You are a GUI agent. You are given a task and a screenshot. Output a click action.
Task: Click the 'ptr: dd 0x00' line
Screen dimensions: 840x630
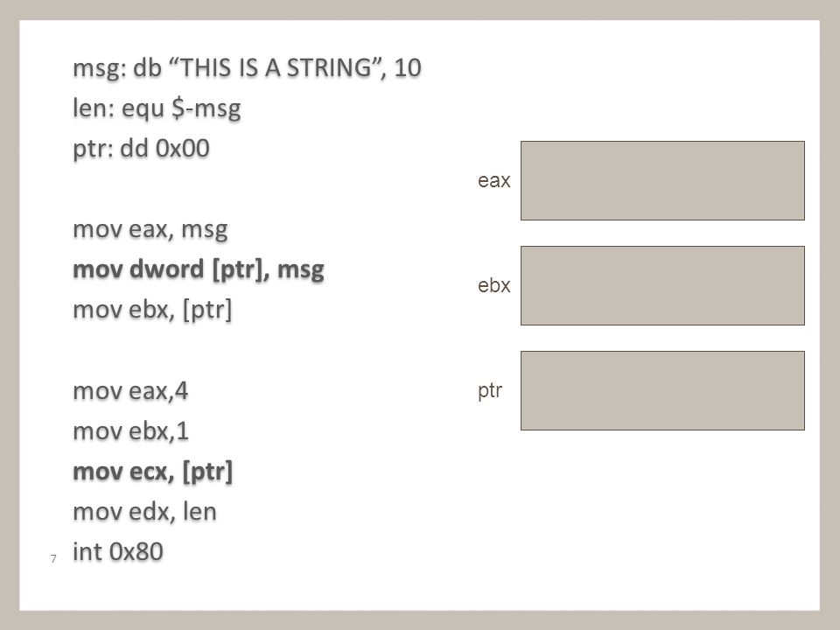pos(141,149)
